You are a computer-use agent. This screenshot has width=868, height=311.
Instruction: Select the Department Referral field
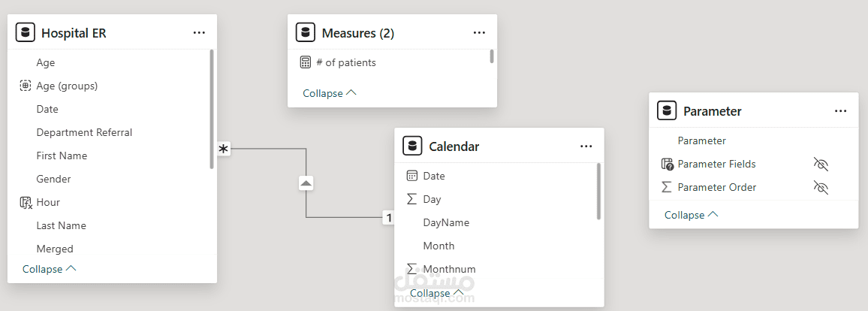coord(84,132)
